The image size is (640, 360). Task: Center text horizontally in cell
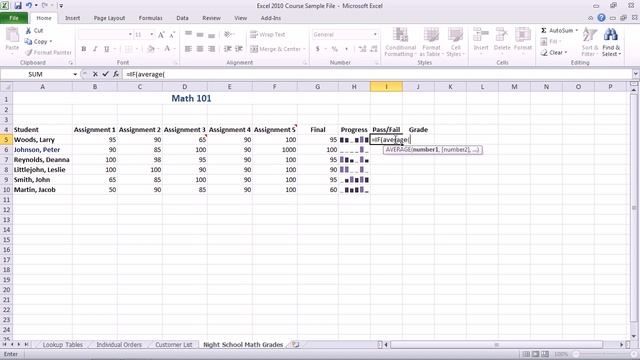(x=200, y=49)
